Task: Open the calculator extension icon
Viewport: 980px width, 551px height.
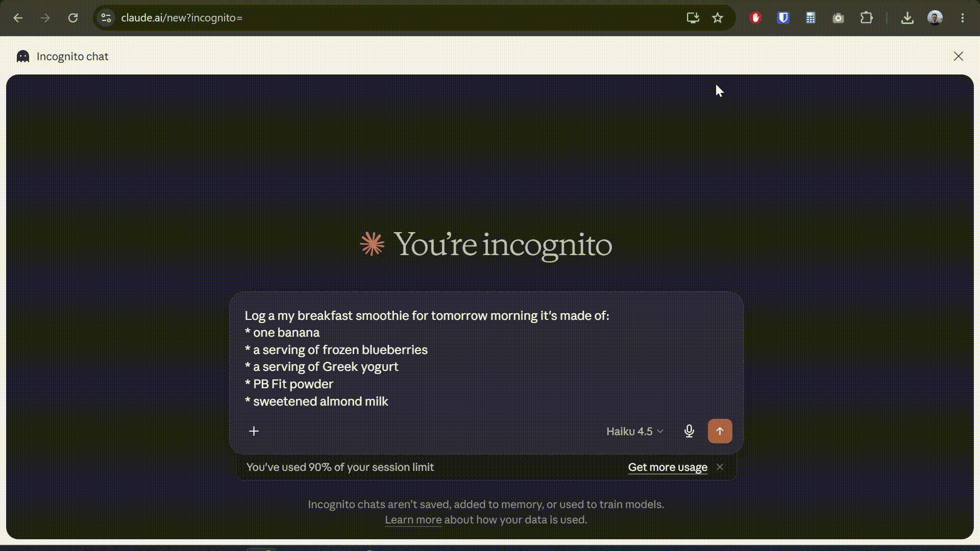Action: (811, 18)
